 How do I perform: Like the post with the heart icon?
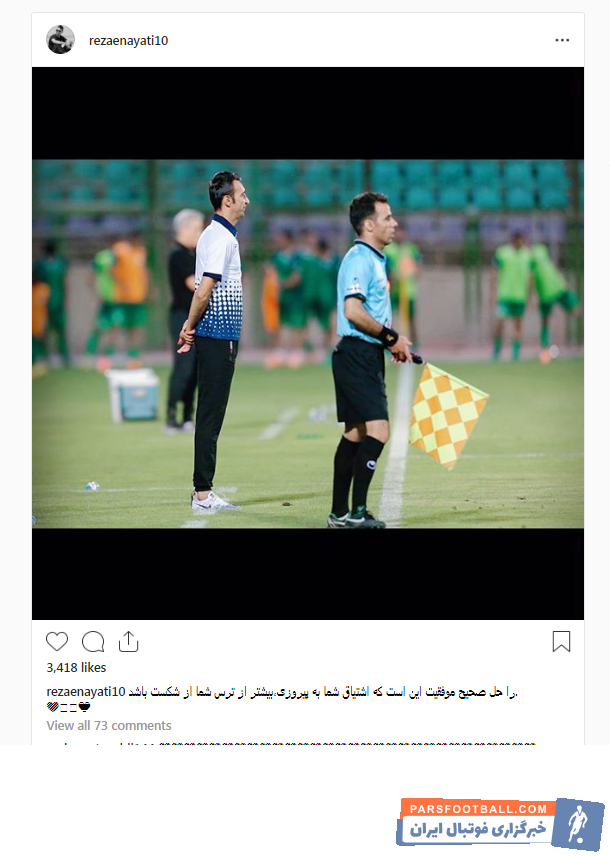(x=57, y=642)
